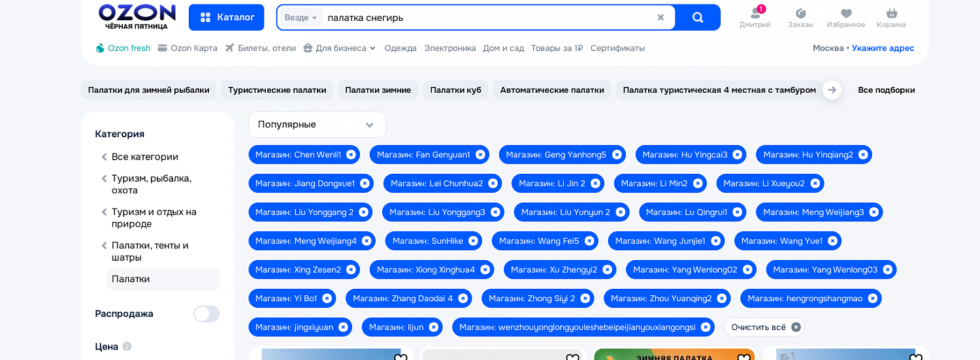The image size is (980, 360).
Task: Click the Ozon logo
Action: click(x=137, y=16)
